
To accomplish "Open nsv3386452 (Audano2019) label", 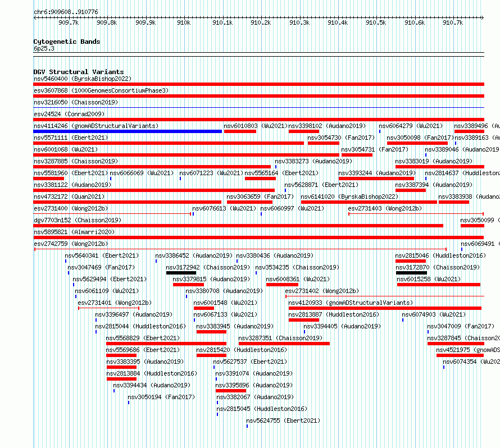I will click(194, 255).
